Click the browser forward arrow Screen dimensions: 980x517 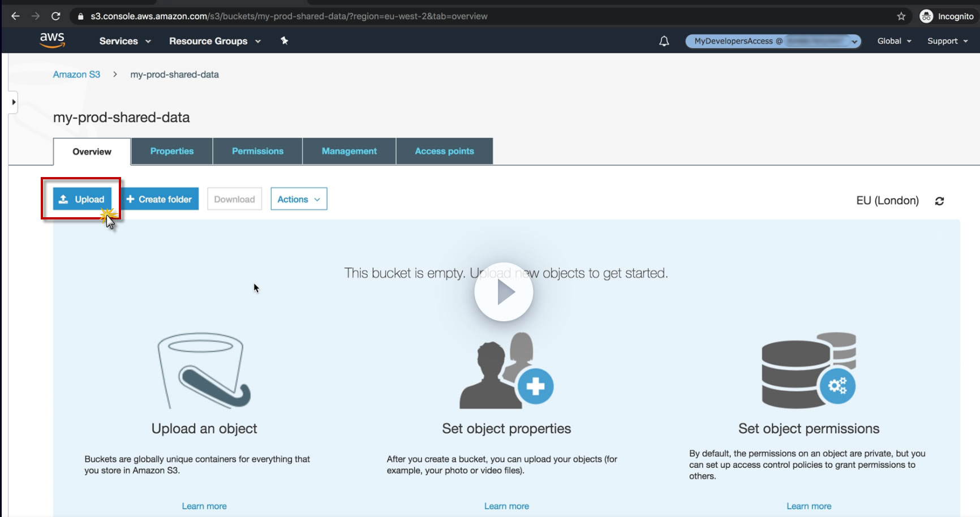36,16
